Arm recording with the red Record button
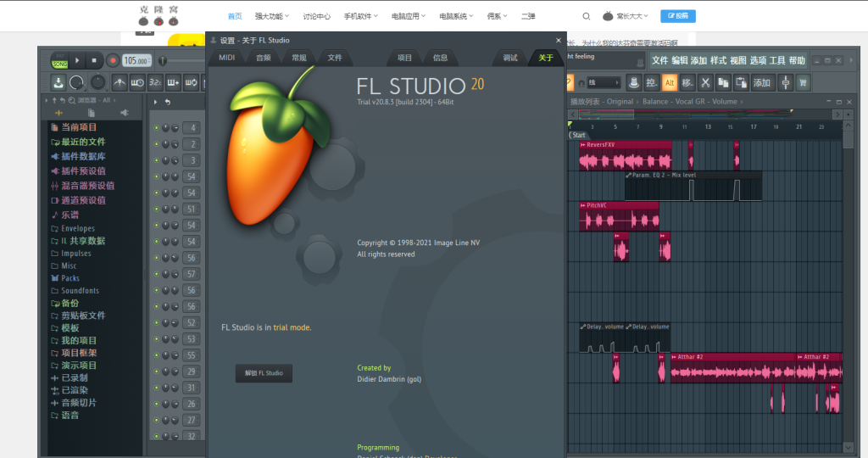868x458 pixels. tap(113, 60)
